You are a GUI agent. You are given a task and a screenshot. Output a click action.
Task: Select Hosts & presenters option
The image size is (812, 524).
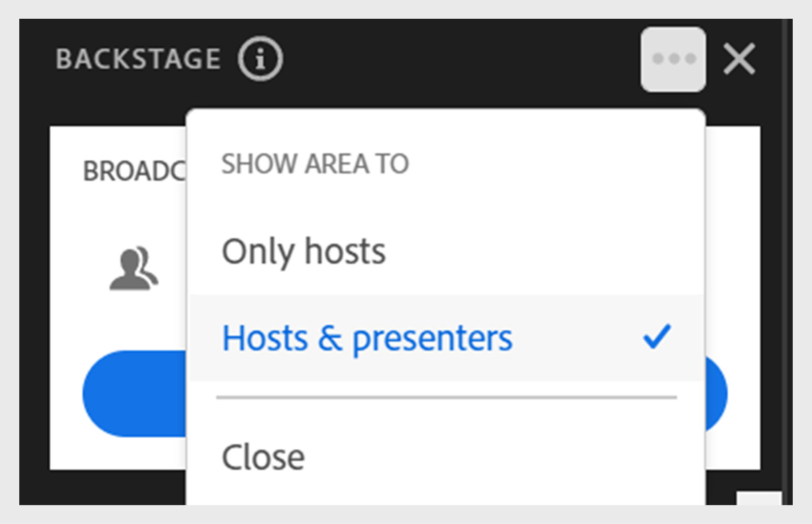(367, 338)
